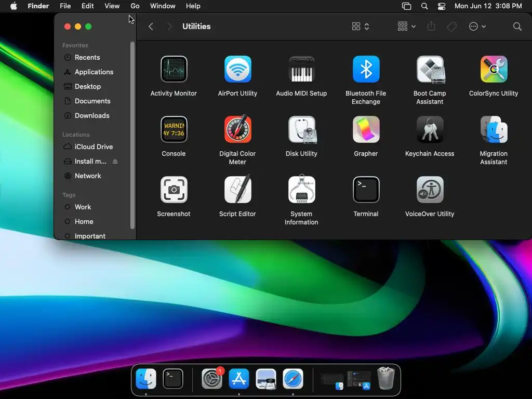
Task: Click the Edit Tags toolbar button
Action: coord(451,26)
